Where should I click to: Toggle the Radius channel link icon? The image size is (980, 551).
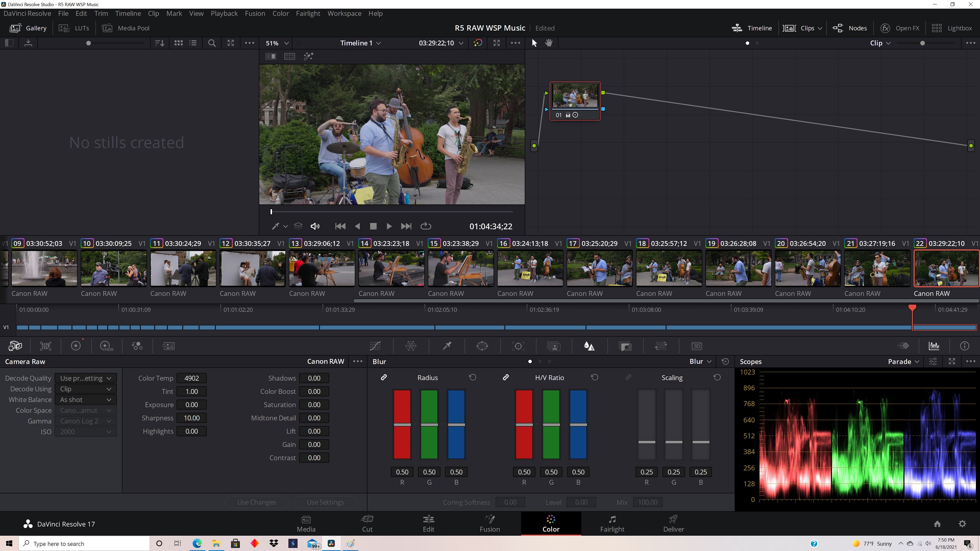click(384, 377)
